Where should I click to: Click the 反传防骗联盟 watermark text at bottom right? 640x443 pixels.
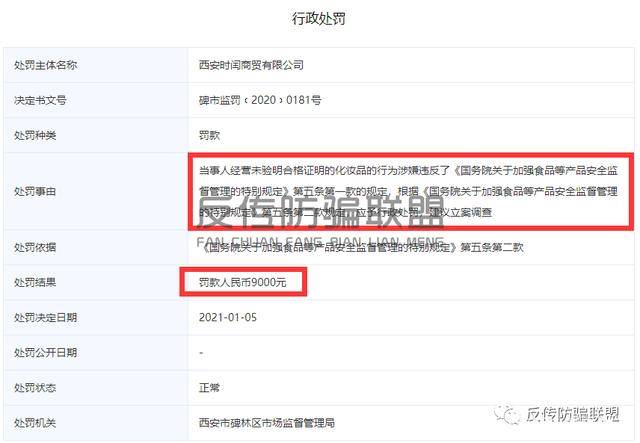point(572,414)
